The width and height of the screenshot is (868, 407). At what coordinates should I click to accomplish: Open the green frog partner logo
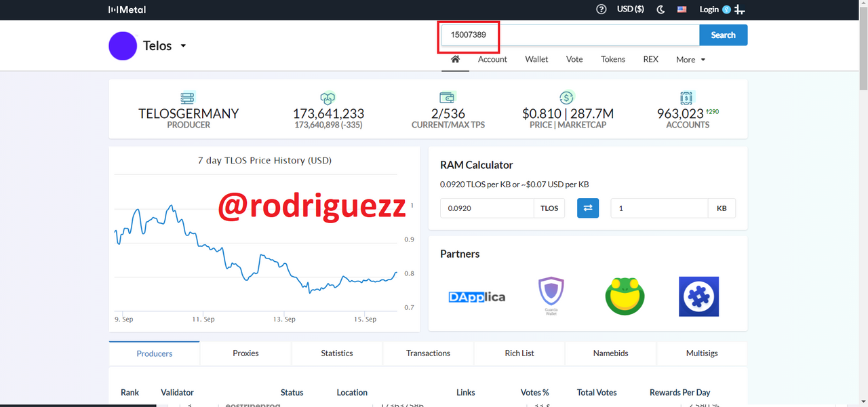point(625,296)
